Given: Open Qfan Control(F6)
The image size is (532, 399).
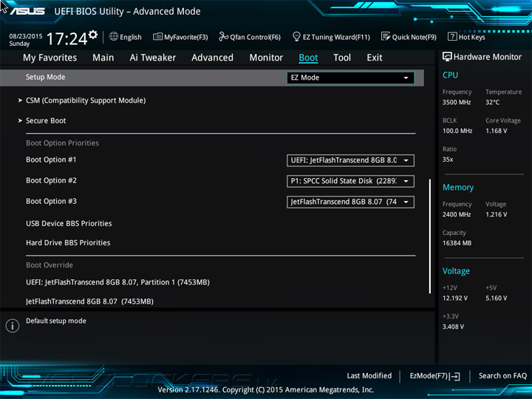Looking at the screenshot, I should [255, 37].
